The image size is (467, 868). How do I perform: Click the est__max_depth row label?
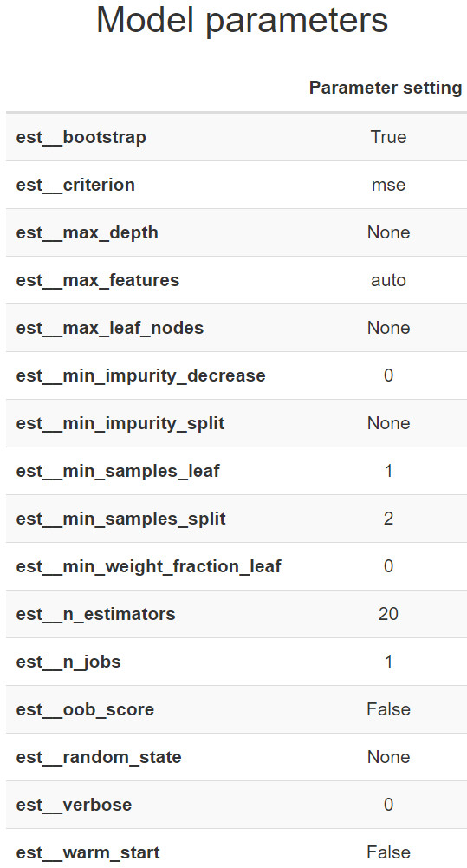[x=87, y=232]
